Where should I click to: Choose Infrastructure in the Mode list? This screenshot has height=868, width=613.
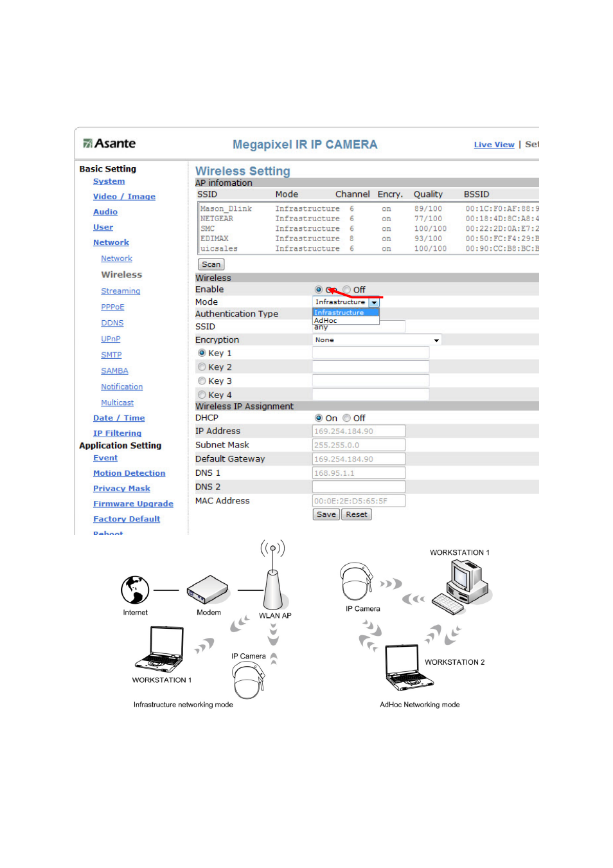click(x=346, y=312)
